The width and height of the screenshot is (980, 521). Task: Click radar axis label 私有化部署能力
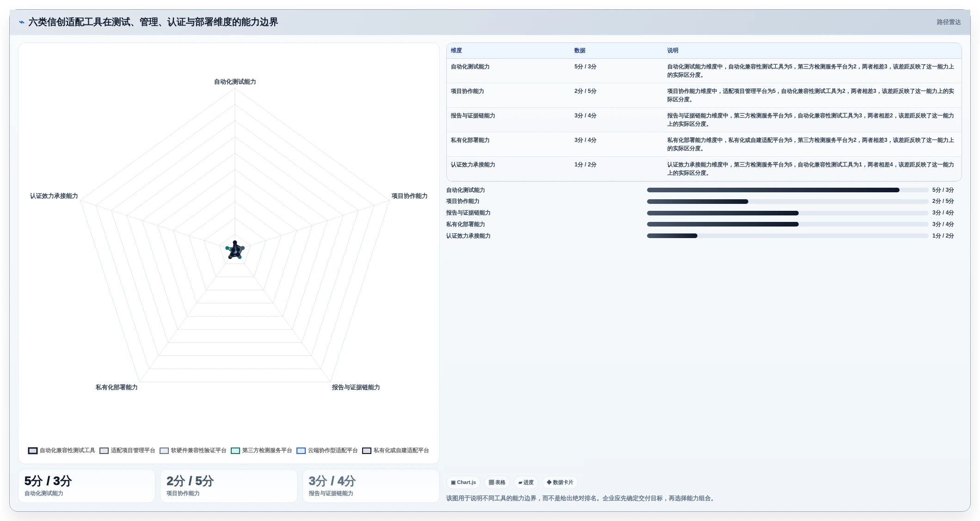tap(117, 387)
